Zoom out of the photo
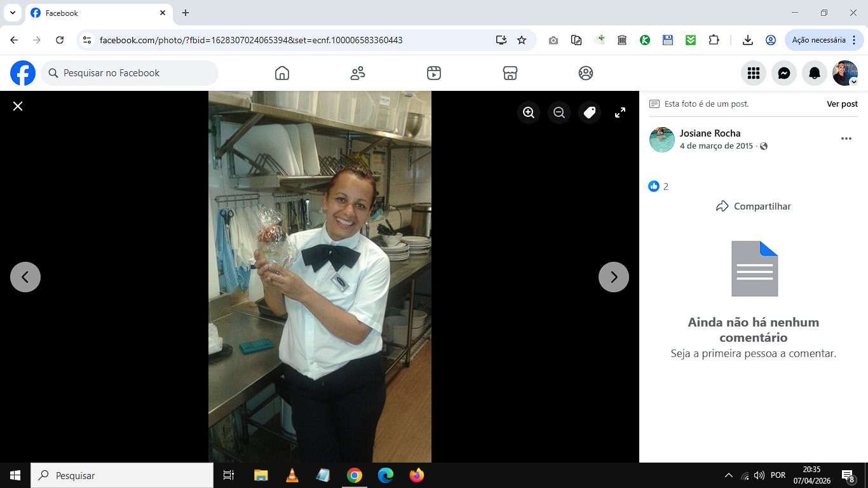 [x=559, y=112]
